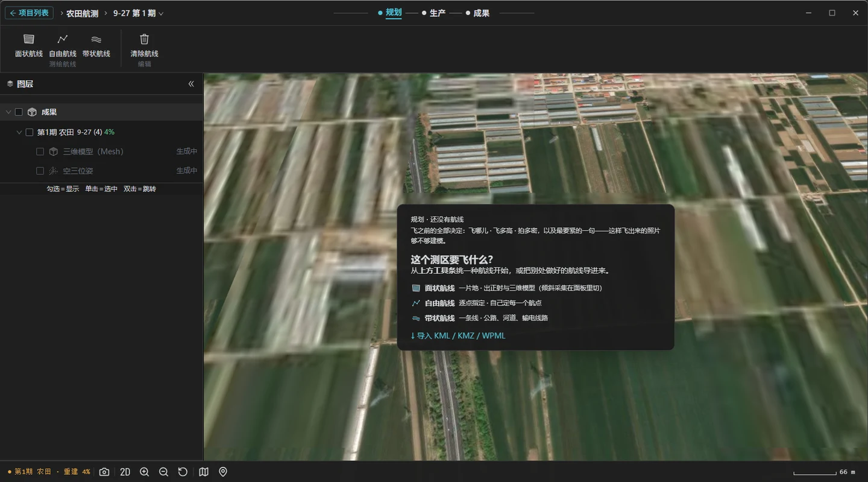Viewport: 868px width, 482px height.
Task: Check the 成果 layer checkbox
Action: click(x=19, y=112)
